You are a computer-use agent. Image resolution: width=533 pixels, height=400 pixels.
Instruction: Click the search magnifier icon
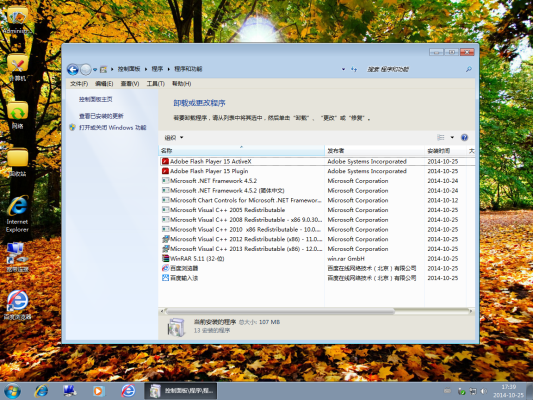pyautogui.click(x=469, y=69)
